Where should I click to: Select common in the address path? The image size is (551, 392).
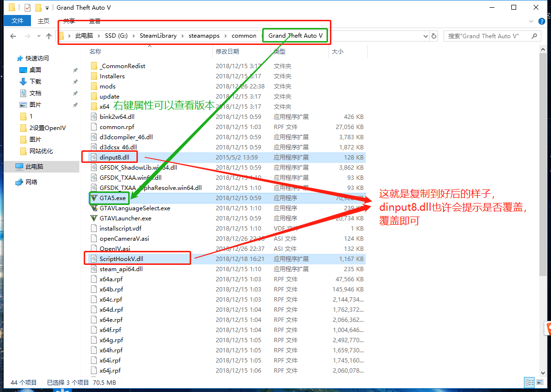click(244, 36)
